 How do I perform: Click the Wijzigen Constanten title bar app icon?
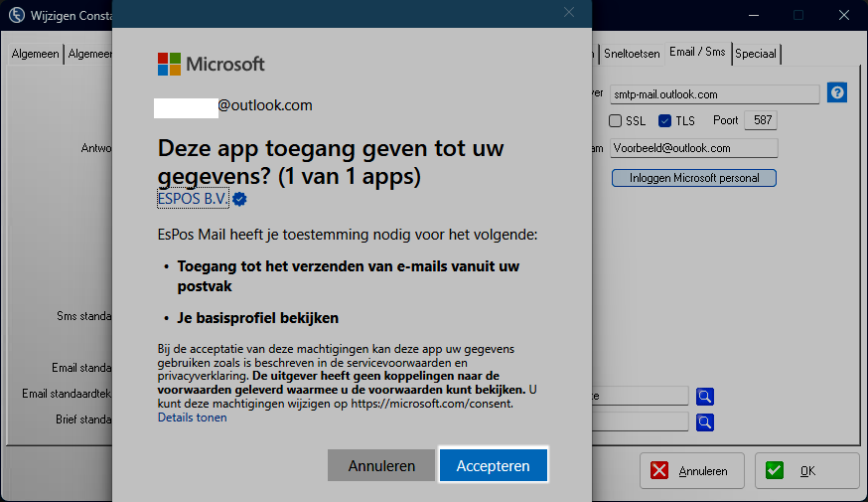coord(16,15)
